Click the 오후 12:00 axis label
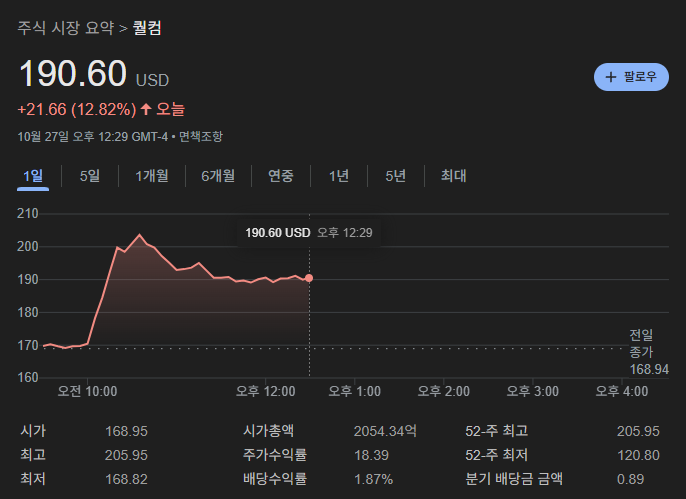The height and width of the screenshot is (499, 686). click(x=266, y=391)
